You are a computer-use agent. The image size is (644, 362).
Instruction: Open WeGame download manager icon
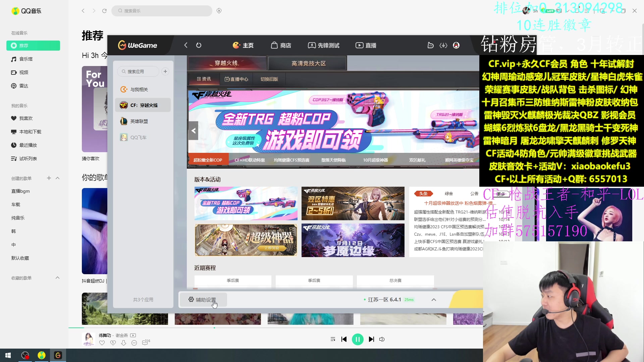coord(443,45)
